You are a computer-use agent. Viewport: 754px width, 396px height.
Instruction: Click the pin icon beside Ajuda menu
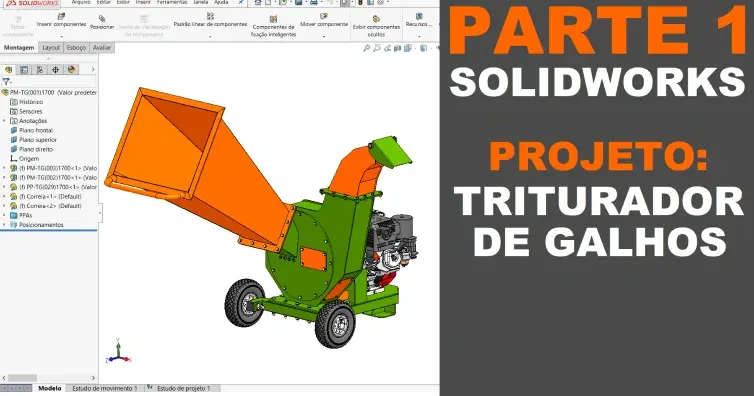coord(241,2)
